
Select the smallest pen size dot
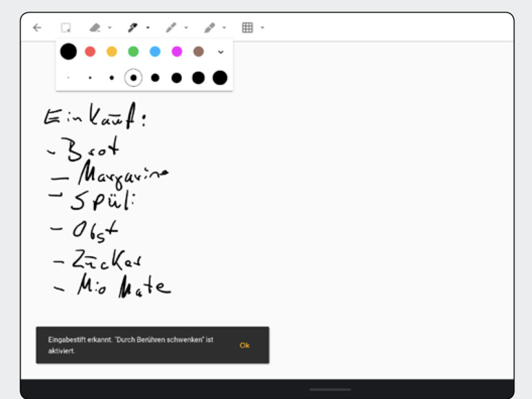[x=68, y=78]
